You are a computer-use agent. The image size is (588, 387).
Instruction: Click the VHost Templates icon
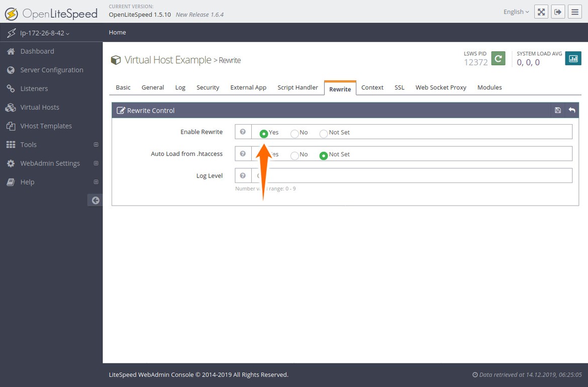click(x=11, y=126)
